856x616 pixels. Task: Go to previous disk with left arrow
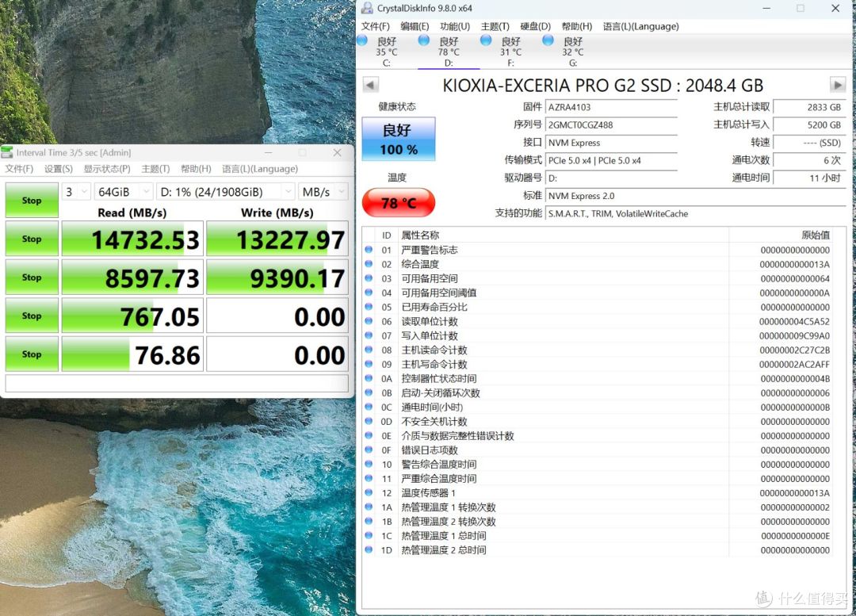point(370,85)
